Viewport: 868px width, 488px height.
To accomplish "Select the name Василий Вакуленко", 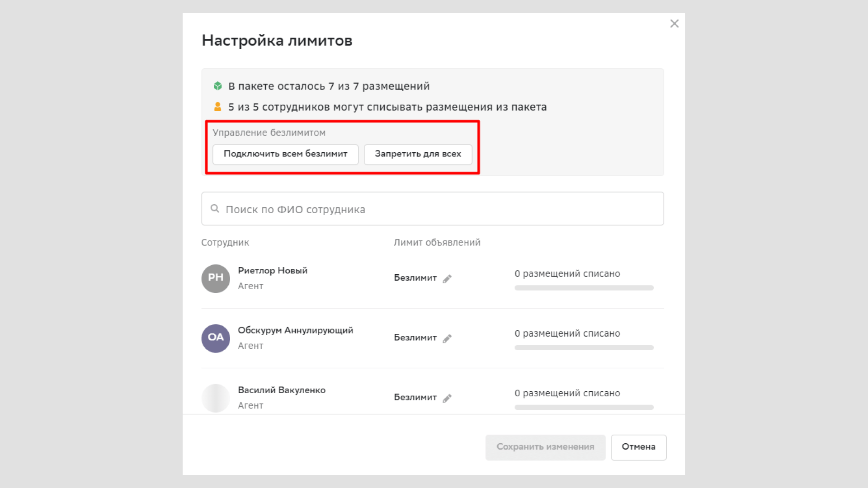I will 282,390.
